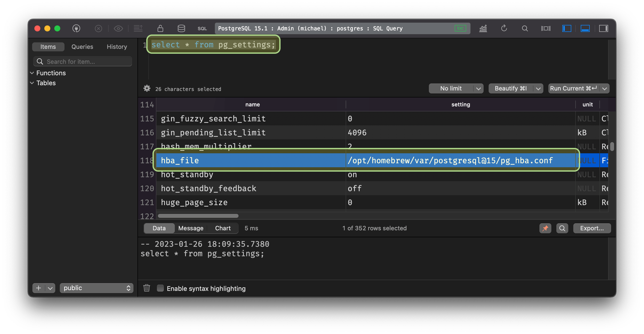Click the database cylinder icon
Image resolution: width=644 pixels, height=334 pixels.
[181, 28]
